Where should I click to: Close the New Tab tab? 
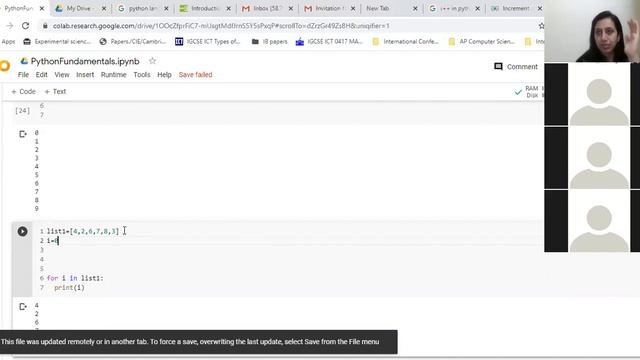pyautogui.click(x=415, y=8)
